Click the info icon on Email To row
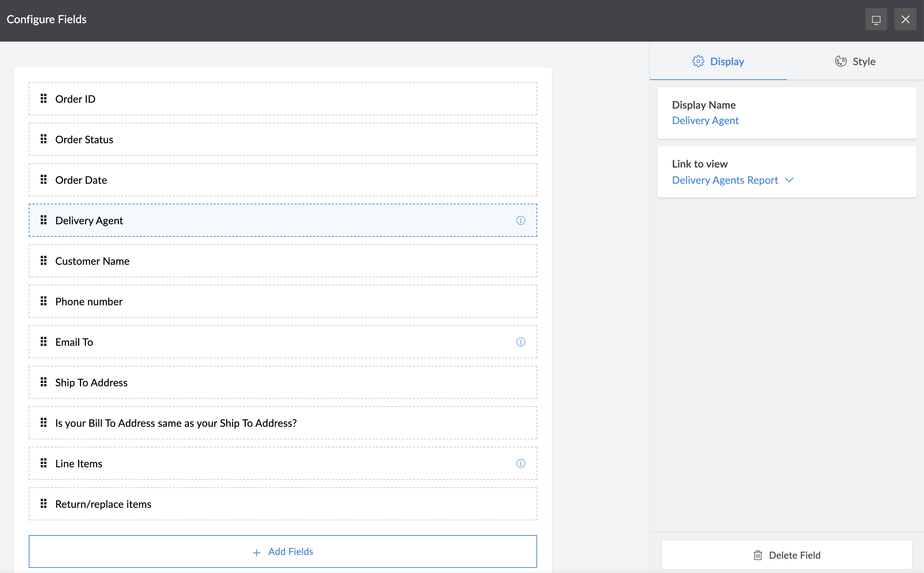 521,342
